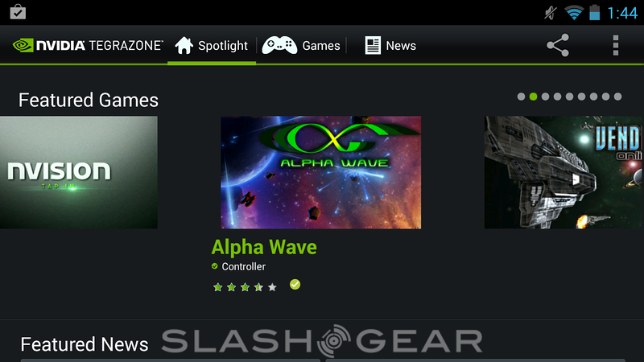Select the third carousel page dot
The width and height of the screenshot is (644, 362).
tap(546, 97)
